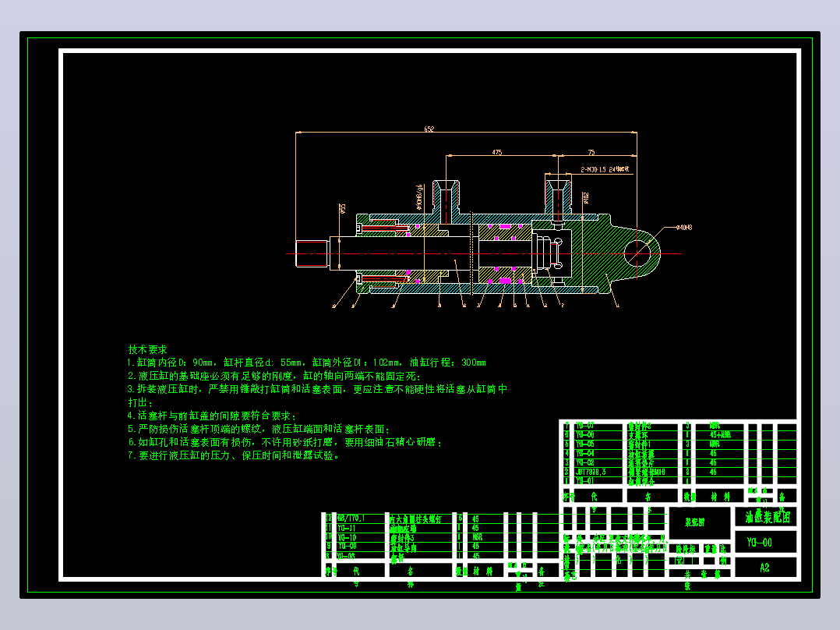Click part code YG-10 in lower list
The height and width of the screenshot is (630, 840).
tap(348, 537)
